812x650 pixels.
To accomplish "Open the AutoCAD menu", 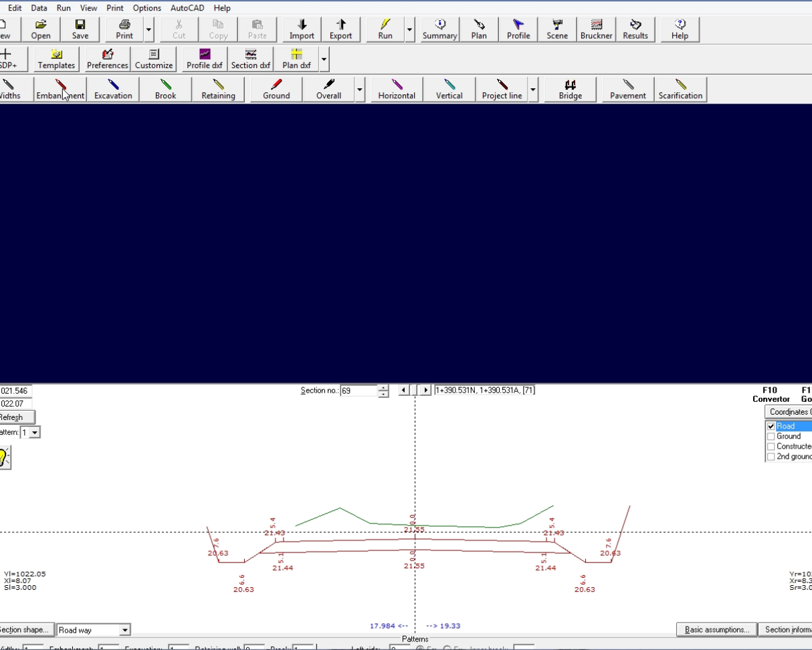I will point(187,8).
